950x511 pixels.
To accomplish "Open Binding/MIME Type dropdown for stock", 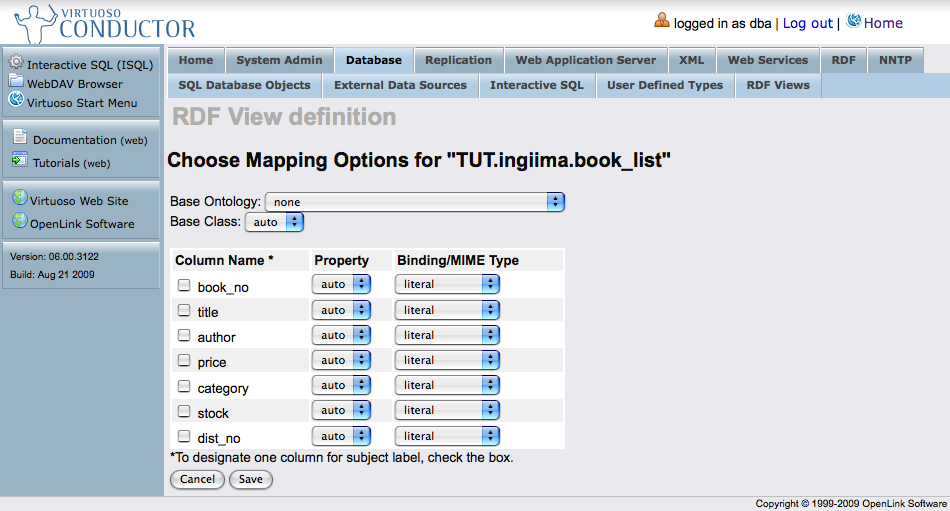I will pos(447,410).
